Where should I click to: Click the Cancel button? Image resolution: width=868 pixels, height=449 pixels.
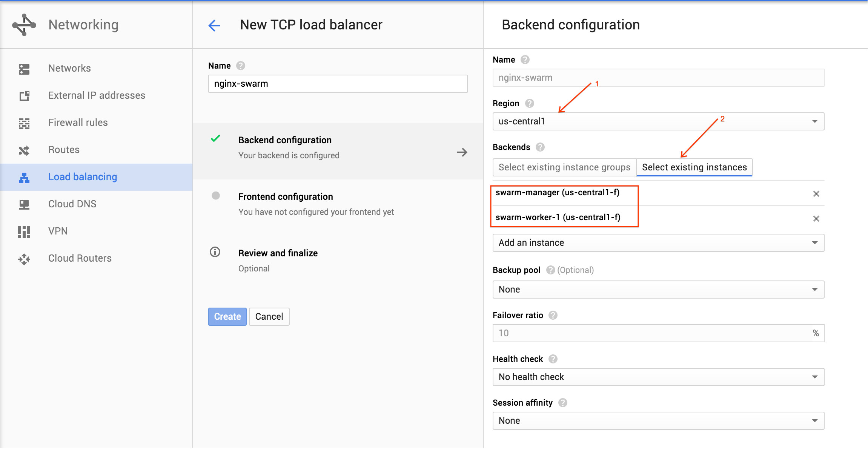(269, 317)
